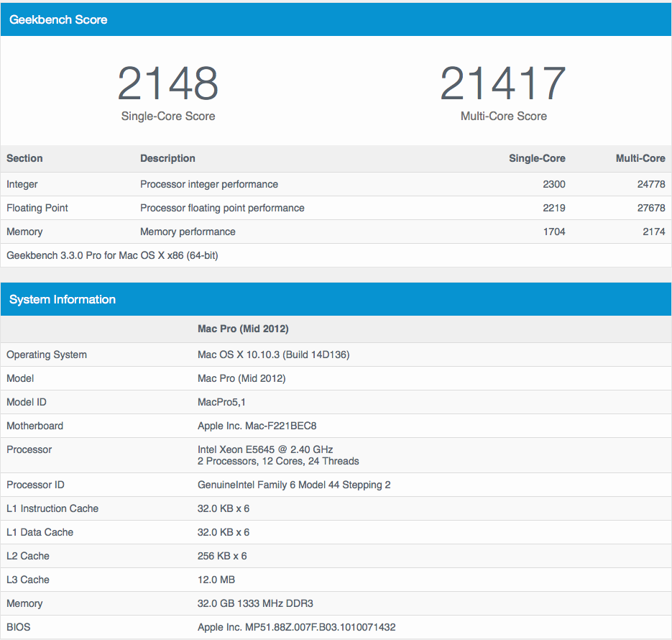Click the 'Operating System' label
Viewport: 672px width, 640px height.
pos(47,355)
